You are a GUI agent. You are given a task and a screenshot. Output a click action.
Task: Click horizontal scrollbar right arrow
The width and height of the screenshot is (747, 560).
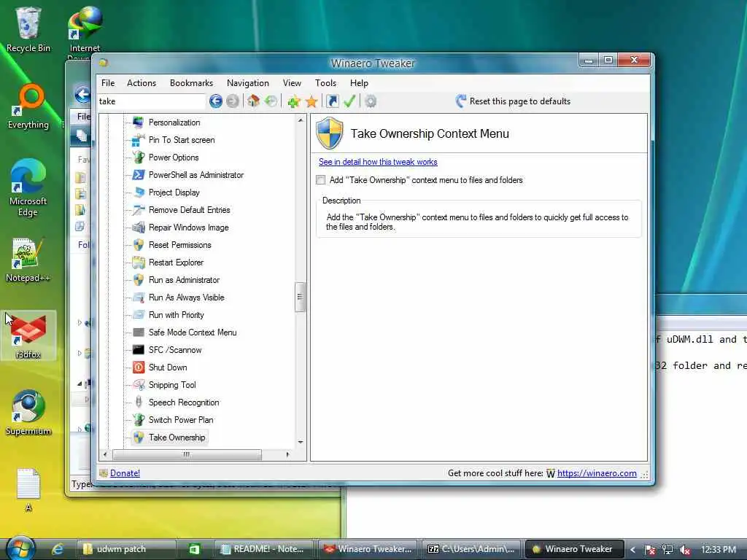pos(287,455)
